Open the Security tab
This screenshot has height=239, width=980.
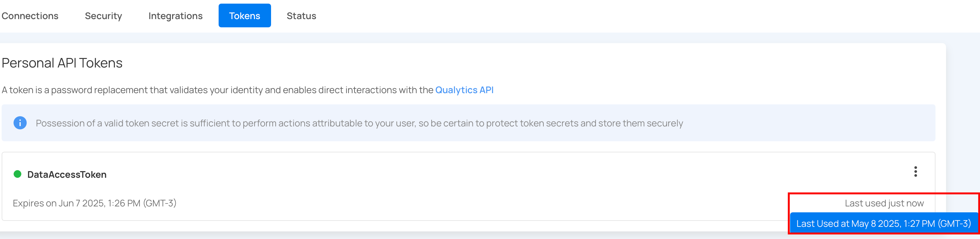click(x=104, y=16)
